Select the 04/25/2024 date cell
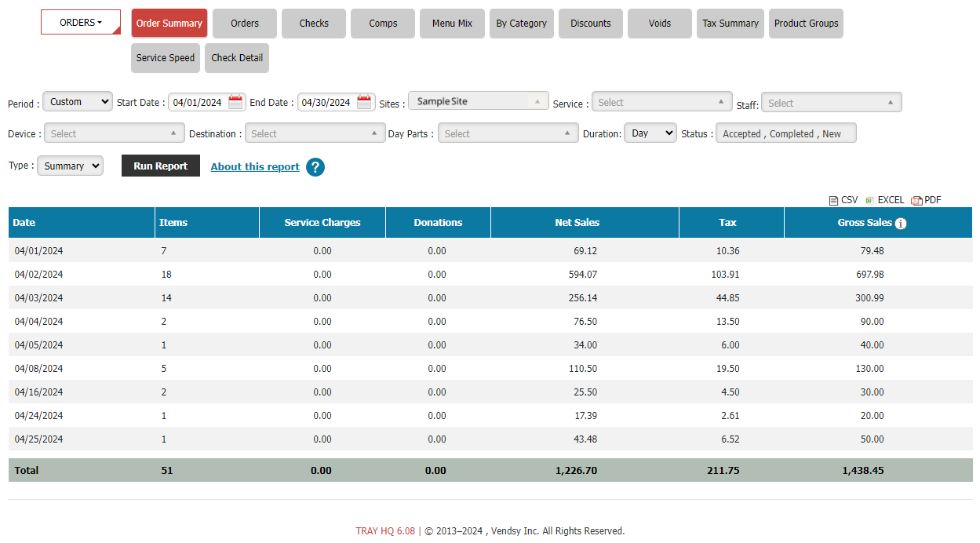980x543 pixels. [x=38, y=439]
